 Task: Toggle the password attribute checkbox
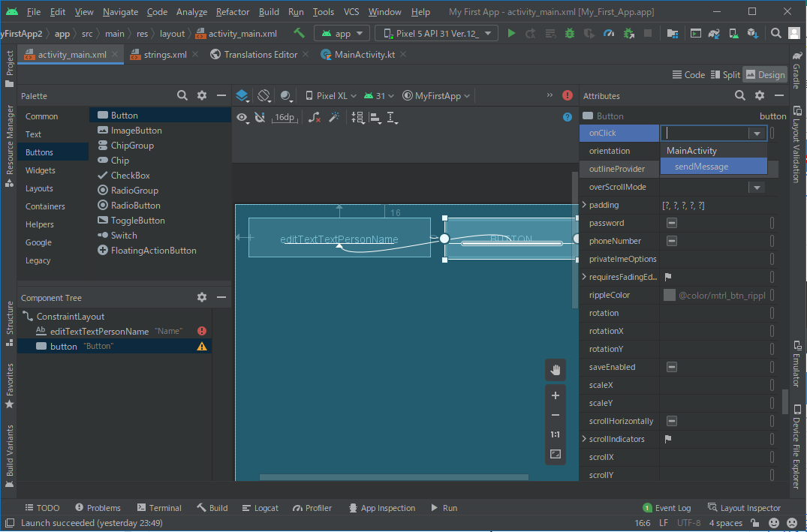(x=672, y=223)
